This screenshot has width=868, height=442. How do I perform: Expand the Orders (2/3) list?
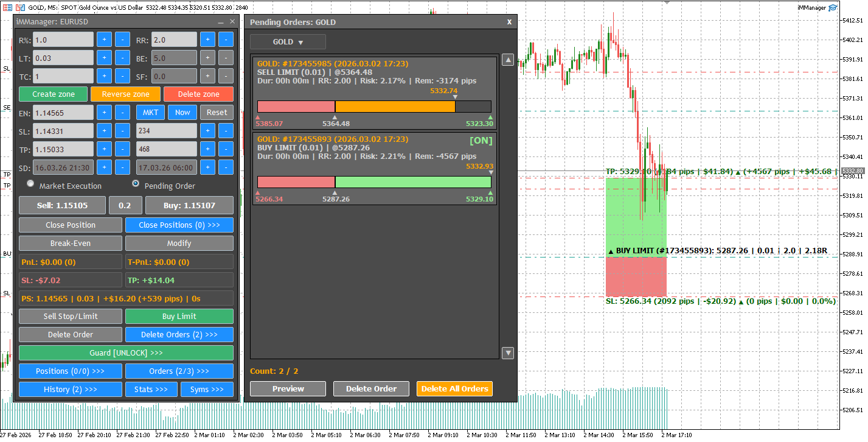pyautogui.click(x=179, y=372)
